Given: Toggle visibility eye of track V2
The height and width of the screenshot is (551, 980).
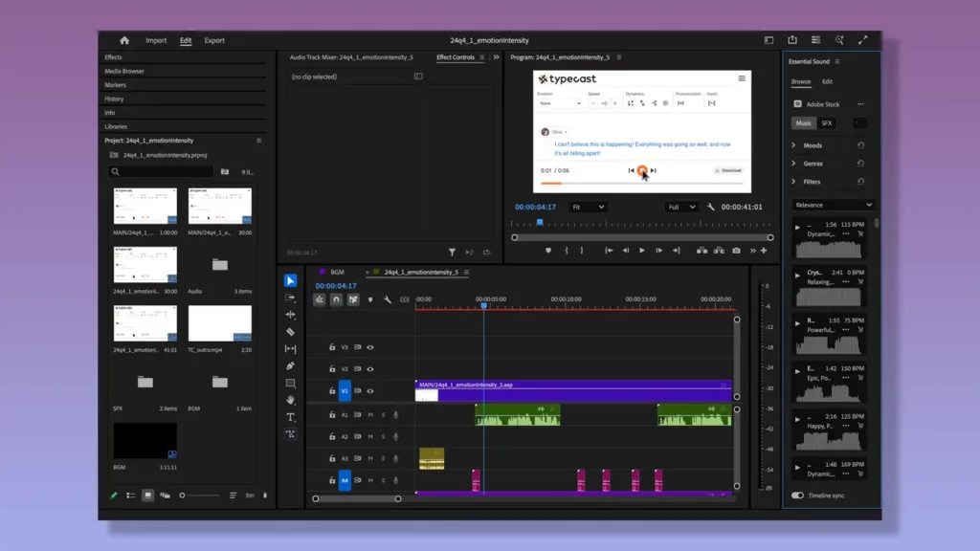Looking at the screenshot, I should (370, 369).
